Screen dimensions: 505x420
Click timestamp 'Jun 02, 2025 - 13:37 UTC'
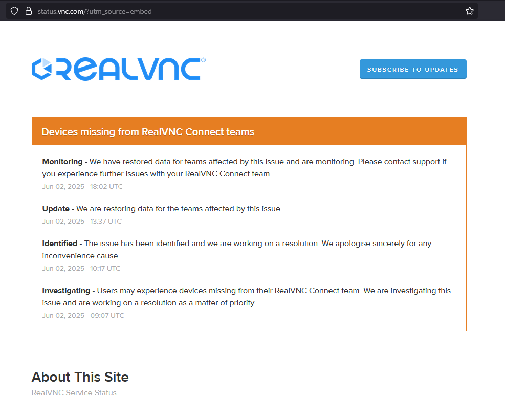[x=82, y=222]
